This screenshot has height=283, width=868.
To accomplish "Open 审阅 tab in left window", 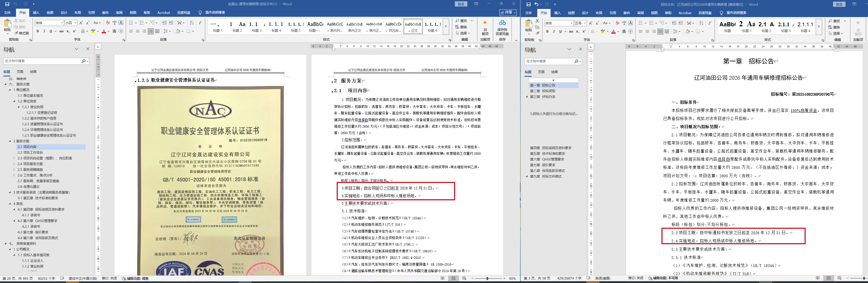I will click(x=119, y=13).
